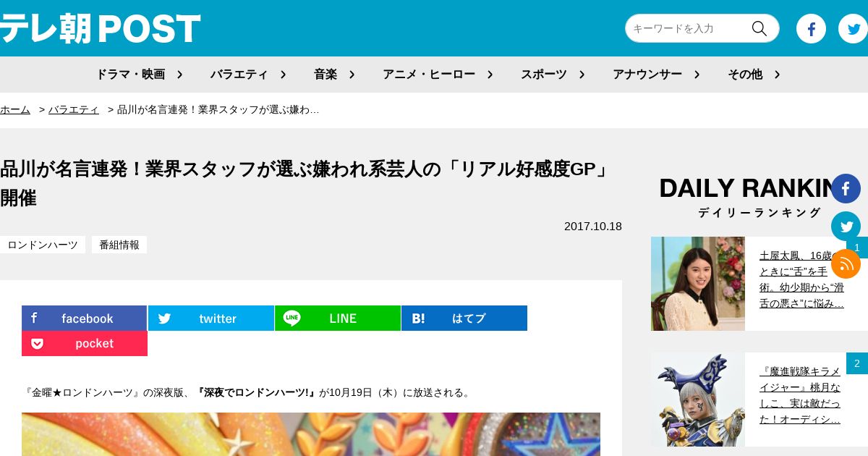
Task: Click the 番組情報 tag
Action: coord(119,245)
